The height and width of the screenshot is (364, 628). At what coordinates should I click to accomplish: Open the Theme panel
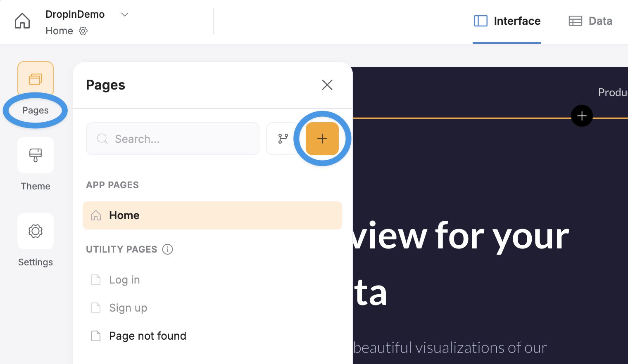tap(36, 156)
